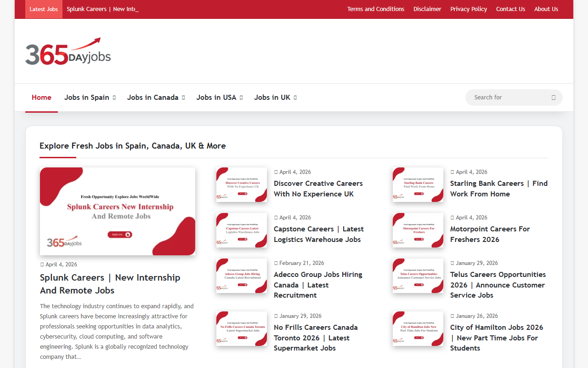Open the large Splunk Careers featured image
Viewport: 588px width, 368px height.
118,211
